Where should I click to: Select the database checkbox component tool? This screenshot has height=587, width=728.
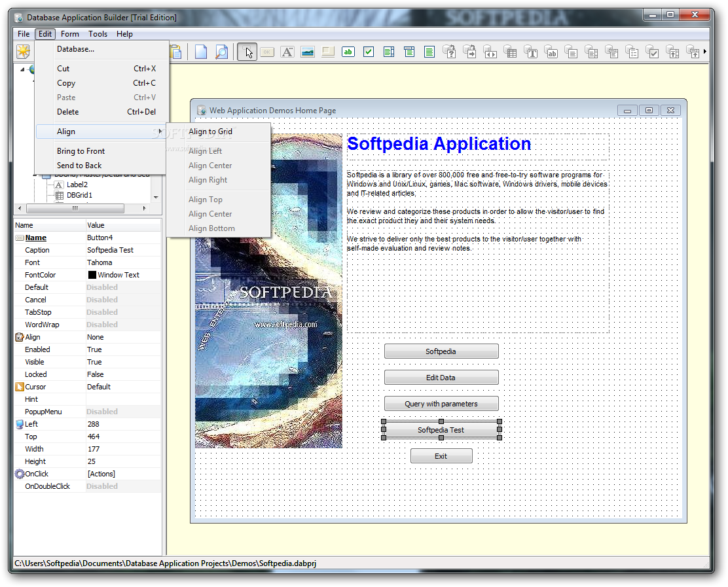click(x=652, y=52)
